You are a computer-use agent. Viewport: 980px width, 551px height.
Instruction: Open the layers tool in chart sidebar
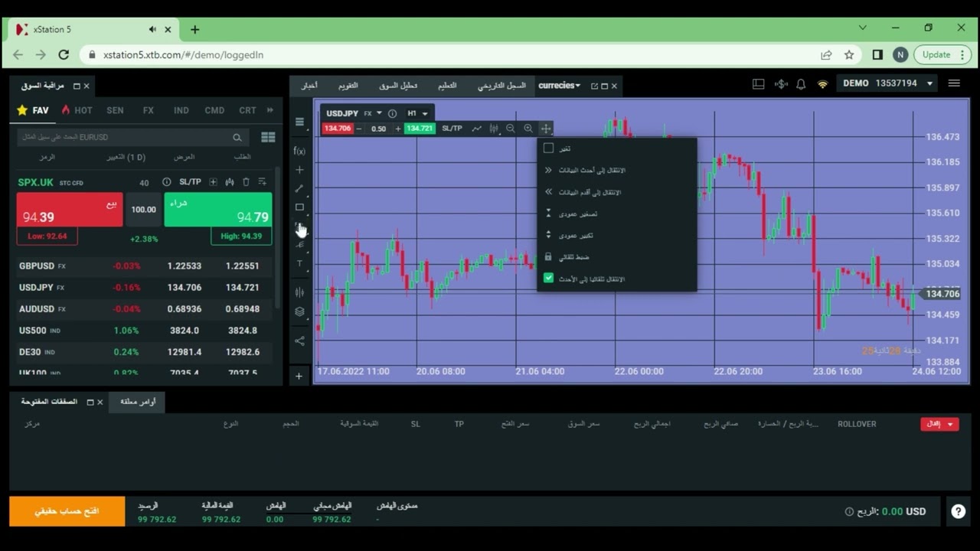(x=299, y=311)
